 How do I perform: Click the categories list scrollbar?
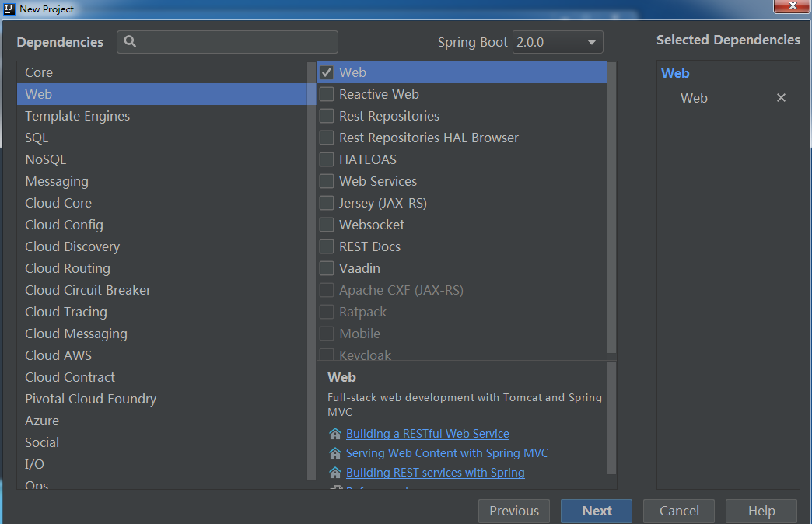[x=311, y=271]
